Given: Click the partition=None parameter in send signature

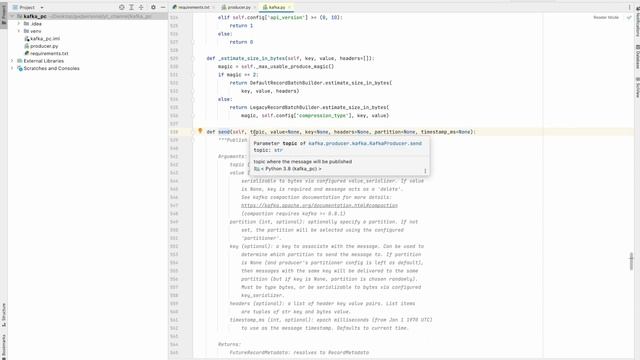Looking at the screenshot, I should click(x=395, y=132).
